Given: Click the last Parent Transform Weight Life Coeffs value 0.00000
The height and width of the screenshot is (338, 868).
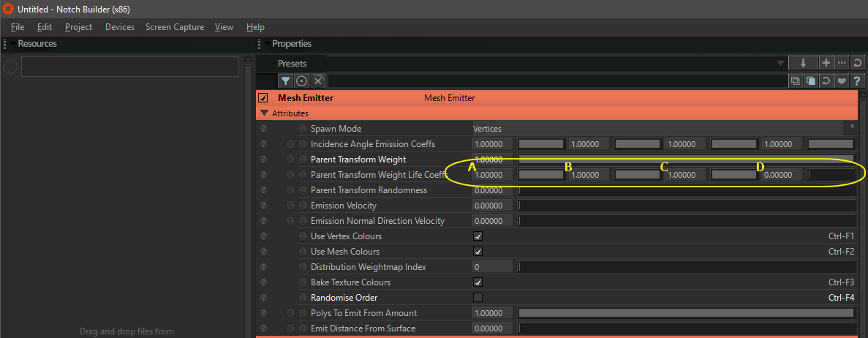Looking at the screenshot, I should pyautogui.click(x=782, y=175).
